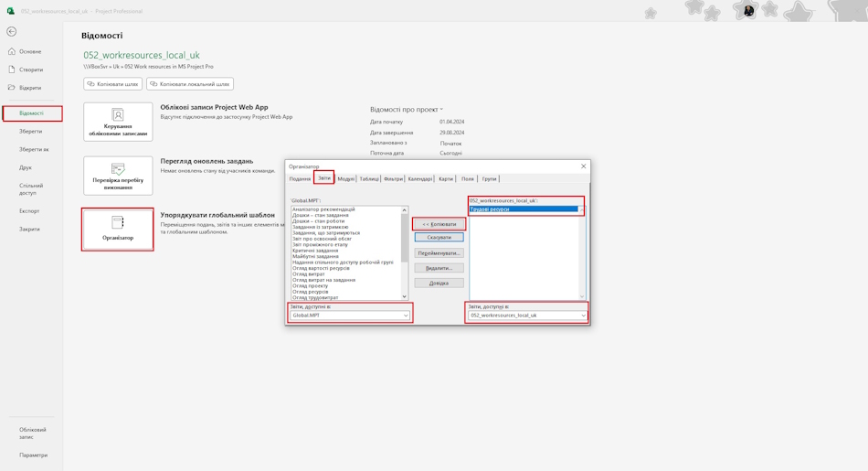
Task: Open Керування обліковими записами tile
Action: pyautogui.click(x=118, y=122)
